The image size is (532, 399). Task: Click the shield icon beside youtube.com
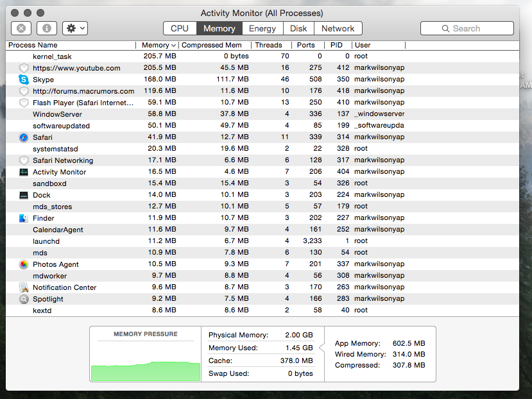click(23, 68)
